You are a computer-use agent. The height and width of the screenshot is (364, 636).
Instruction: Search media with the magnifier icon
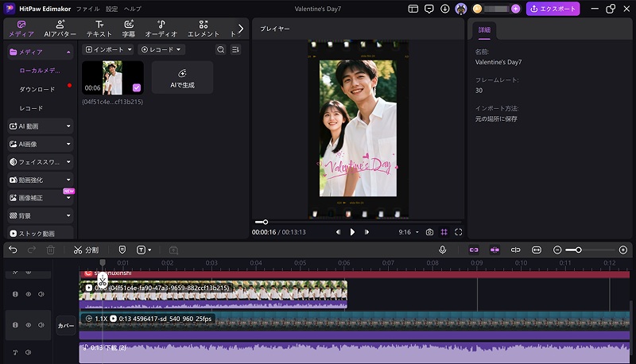(x=221, y=49)
